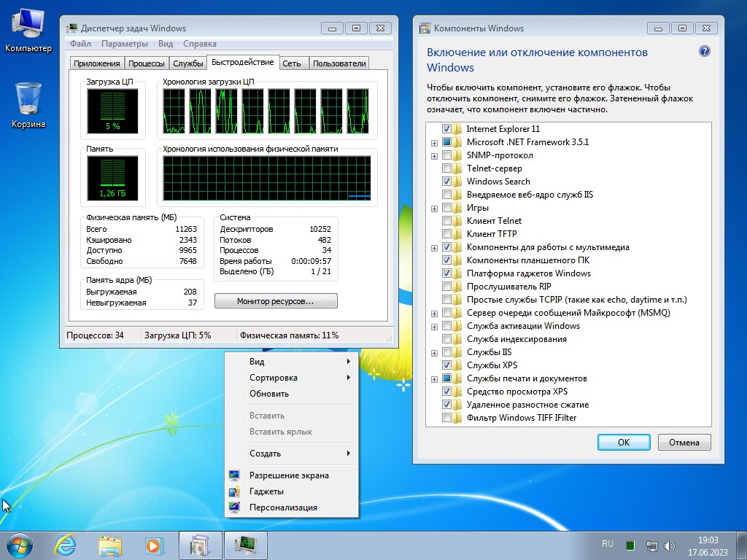Screen dimensions: 747x560
Task: Click the Telnet server folder icon
Action: tap(458, 168)
